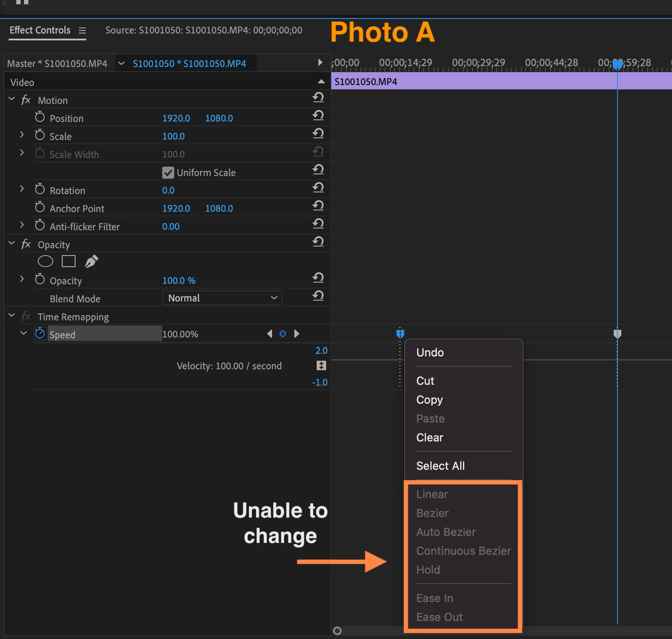This screenshot has height=639, width=672.
Task: Choose Undo from the context menu
Action: click(430, 353)
